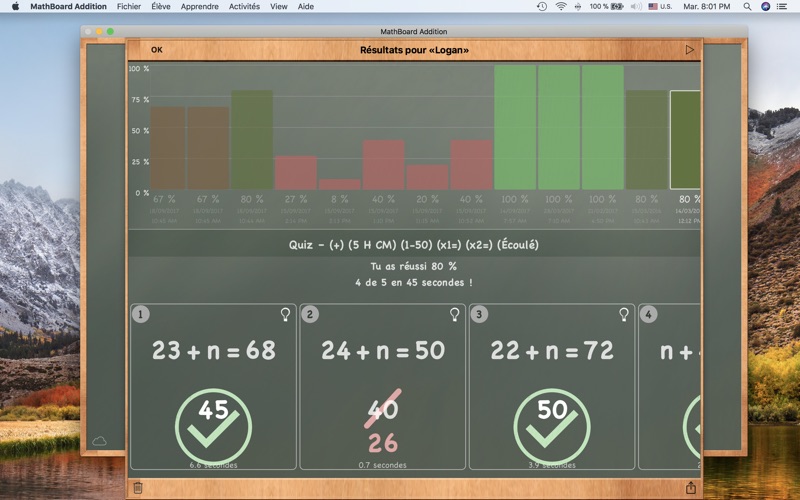Open the Apprendre menu
The width and height of the screenshot is (800, 500).
[x=199, y=7]
